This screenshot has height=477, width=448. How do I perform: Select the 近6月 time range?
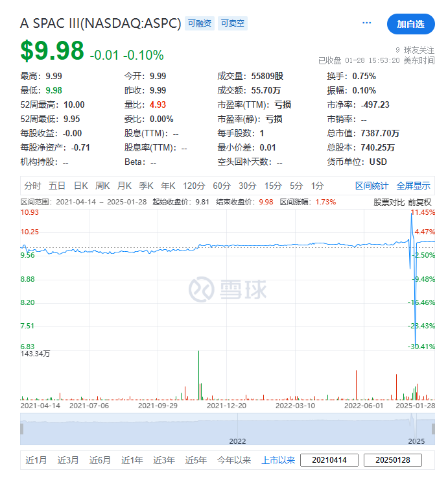click(x=100, y=460)
